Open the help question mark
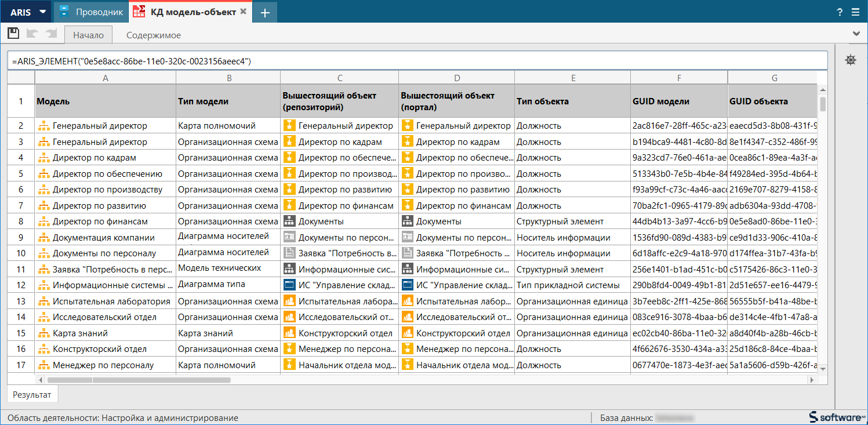This screenshot has height=425, width=868. point(840,12)
